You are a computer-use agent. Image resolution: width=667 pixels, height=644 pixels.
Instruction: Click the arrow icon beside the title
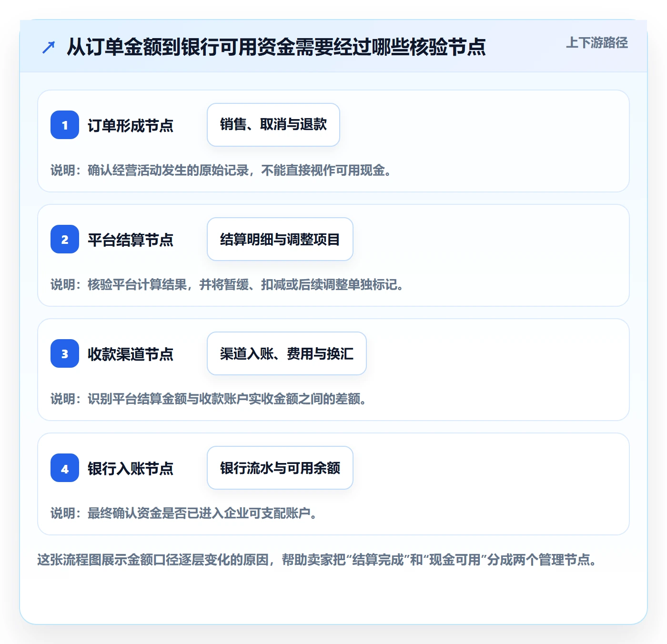(49, 47)
